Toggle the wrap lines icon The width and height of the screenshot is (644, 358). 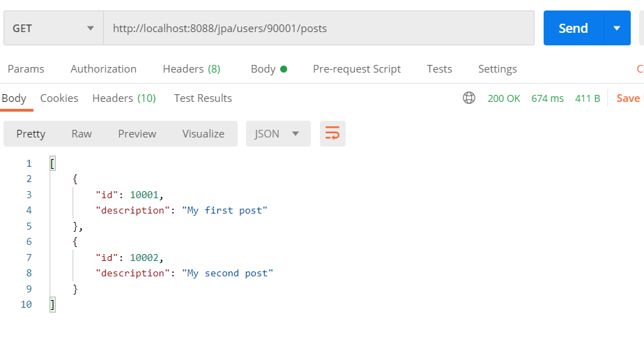click(332, 133)
